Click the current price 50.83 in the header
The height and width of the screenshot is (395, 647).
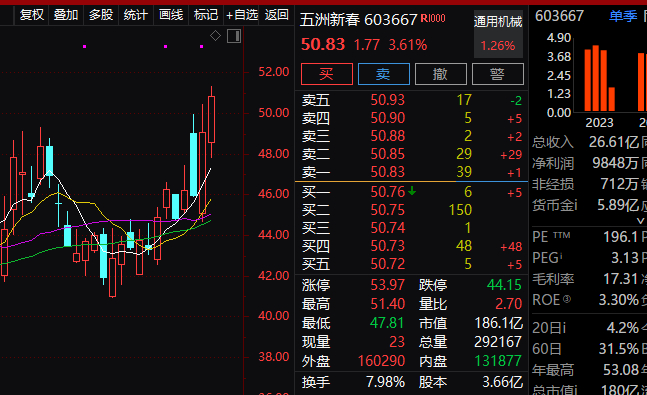click(323, 45)
